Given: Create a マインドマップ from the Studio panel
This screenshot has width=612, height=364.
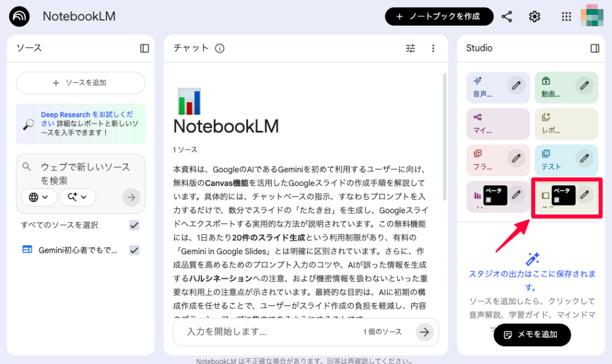Looking at the screenshot, I should pos(491,124).
